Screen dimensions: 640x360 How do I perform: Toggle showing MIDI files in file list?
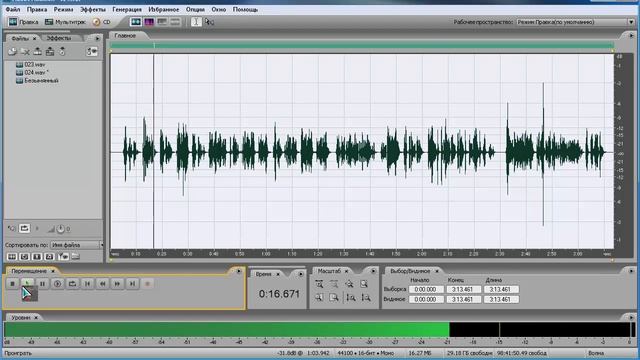(49, 256)
